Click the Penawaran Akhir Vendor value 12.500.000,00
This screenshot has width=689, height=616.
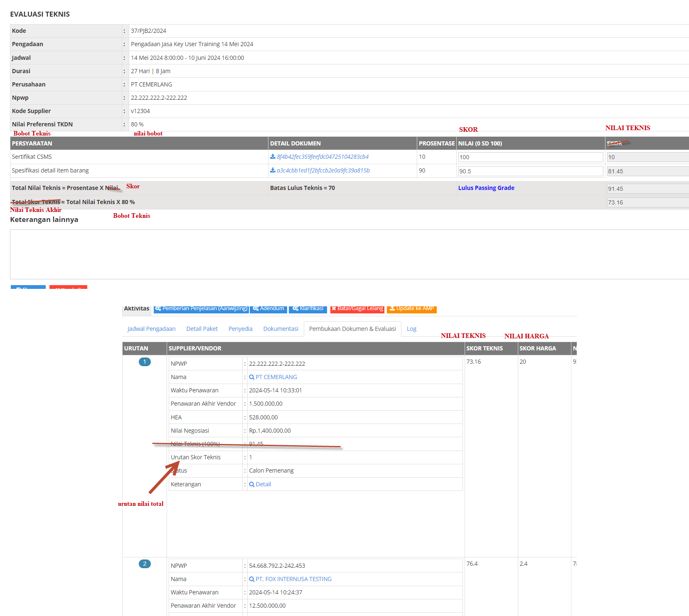pyautogui.click(x=267, y=606)
